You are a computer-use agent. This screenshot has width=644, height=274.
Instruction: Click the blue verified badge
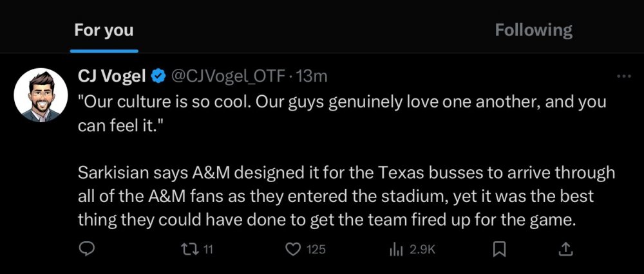pyautogui.click(x=158, y=77)
